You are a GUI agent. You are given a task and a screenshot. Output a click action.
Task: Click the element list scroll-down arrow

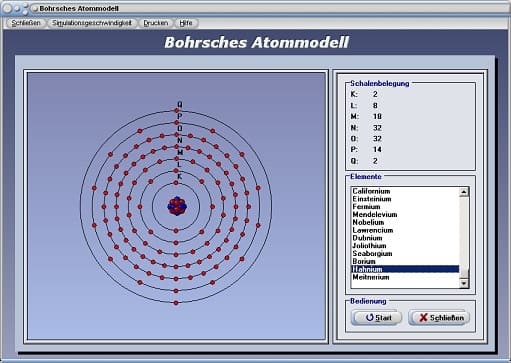464,284
